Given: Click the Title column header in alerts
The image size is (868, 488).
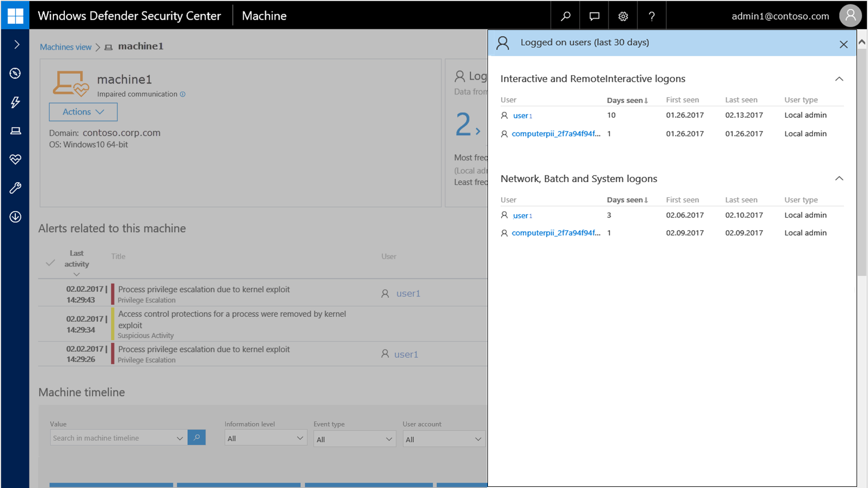Looking at the screenshot, I should 118,256.
